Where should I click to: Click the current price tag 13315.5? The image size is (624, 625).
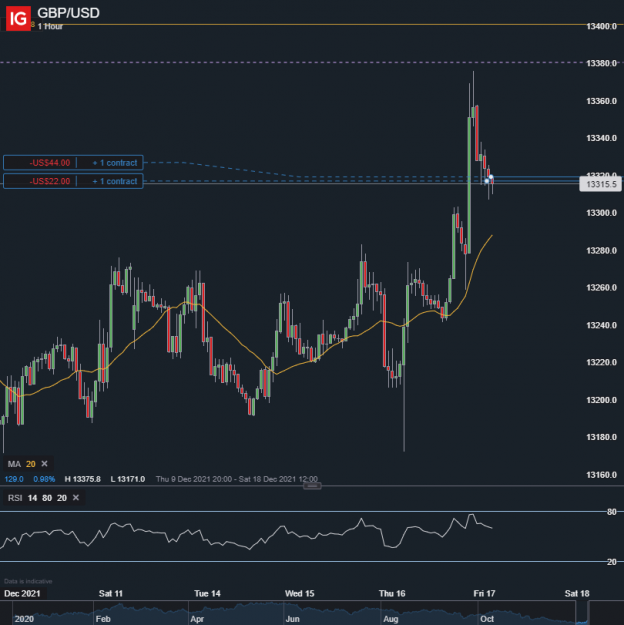point(601,184)
